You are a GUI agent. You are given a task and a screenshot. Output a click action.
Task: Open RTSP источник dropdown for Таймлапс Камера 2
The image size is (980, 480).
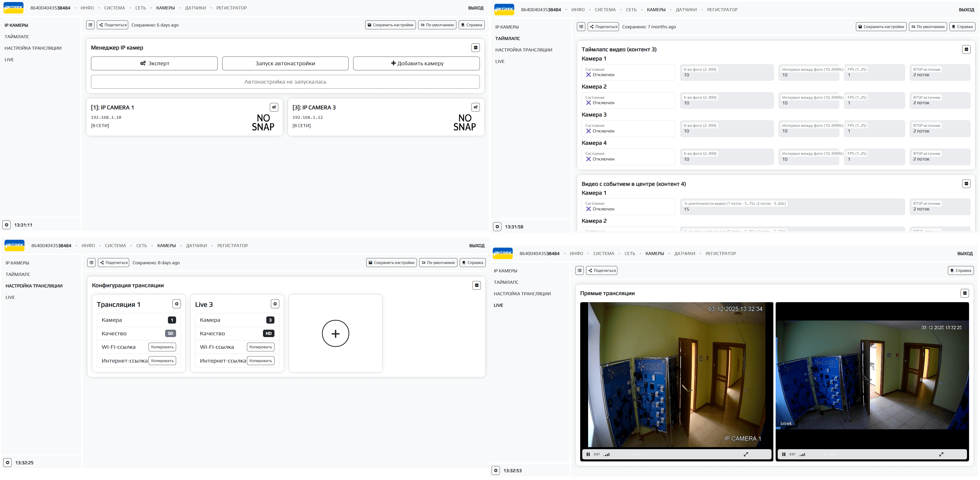[939, 100]
